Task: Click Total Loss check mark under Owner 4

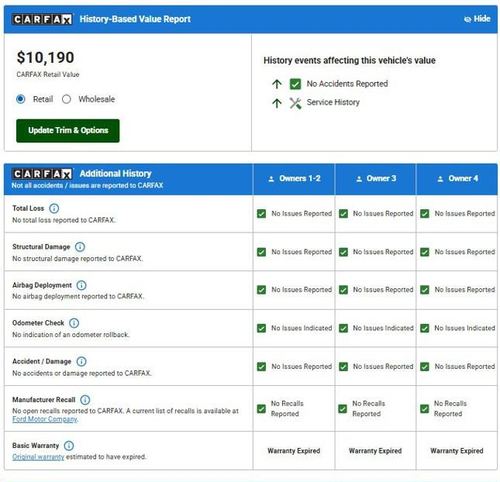Action: click(x=425, y=214)
